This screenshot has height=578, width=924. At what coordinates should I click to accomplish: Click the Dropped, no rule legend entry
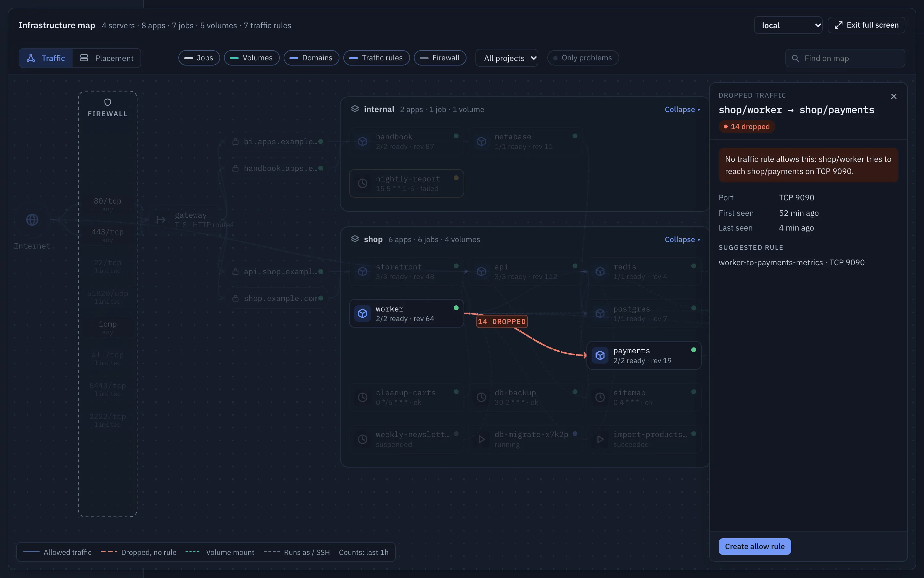pyautogui.click(x=139, y=552)
